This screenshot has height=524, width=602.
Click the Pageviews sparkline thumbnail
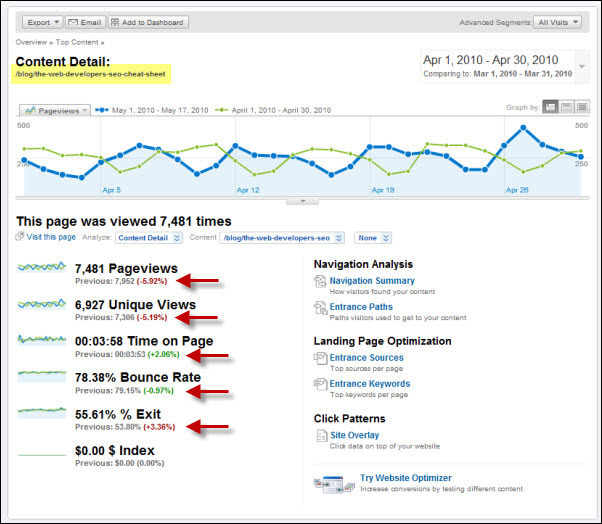pos(43,268)
